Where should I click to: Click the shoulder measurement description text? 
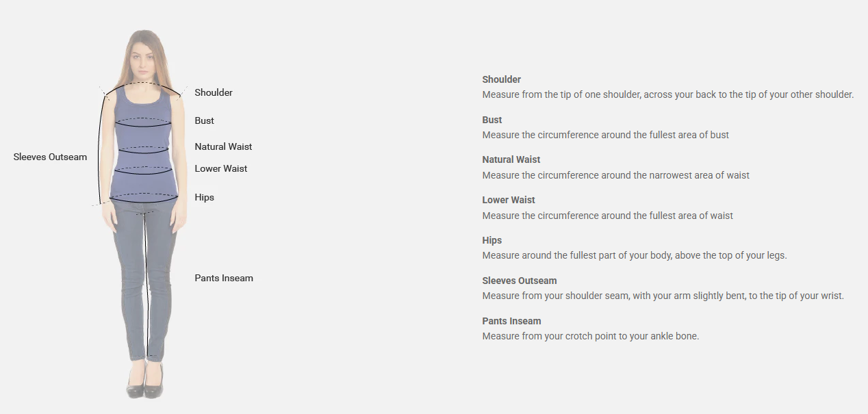(668, 94)
